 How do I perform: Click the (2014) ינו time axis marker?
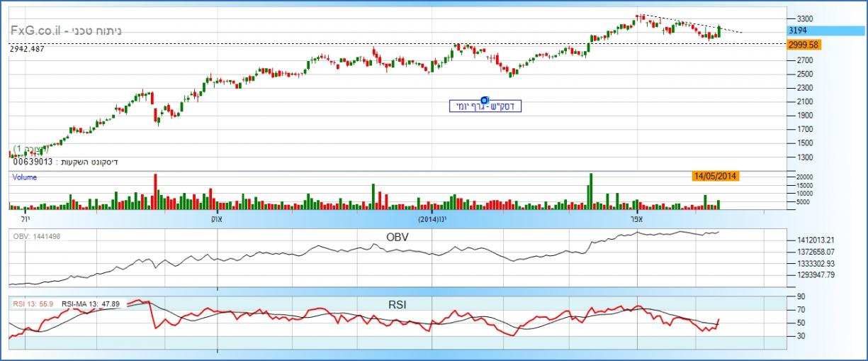[434, 218]
